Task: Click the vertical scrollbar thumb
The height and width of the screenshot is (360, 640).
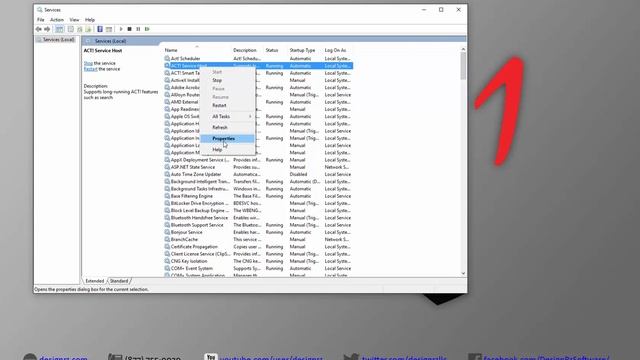Action: pyautogui.click(x=463, y=66)
